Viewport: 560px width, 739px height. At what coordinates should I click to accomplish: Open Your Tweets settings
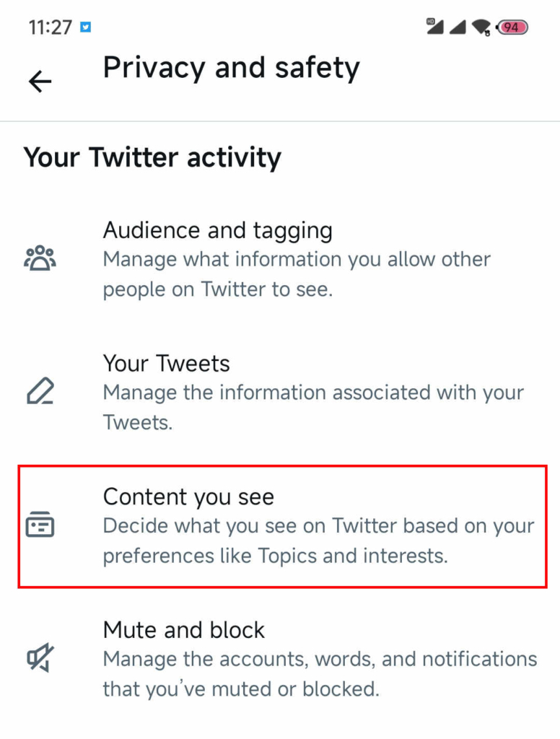(x=167, y=363)
